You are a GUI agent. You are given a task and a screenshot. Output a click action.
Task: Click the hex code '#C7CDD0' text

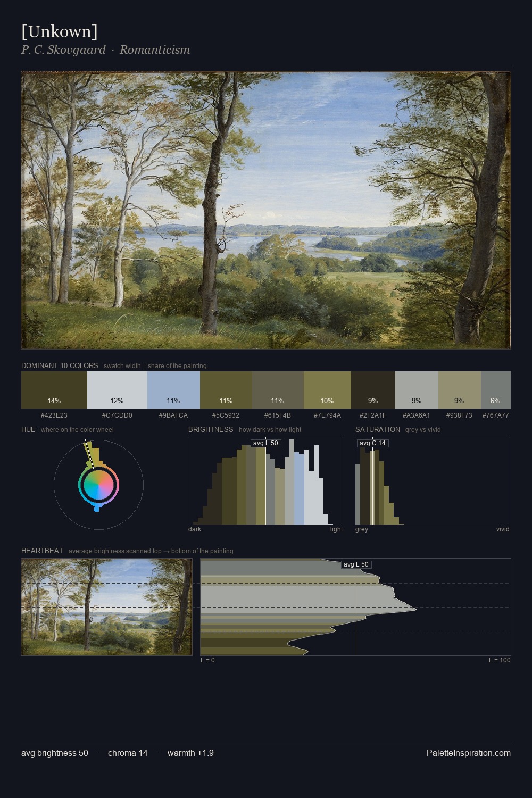117,415
